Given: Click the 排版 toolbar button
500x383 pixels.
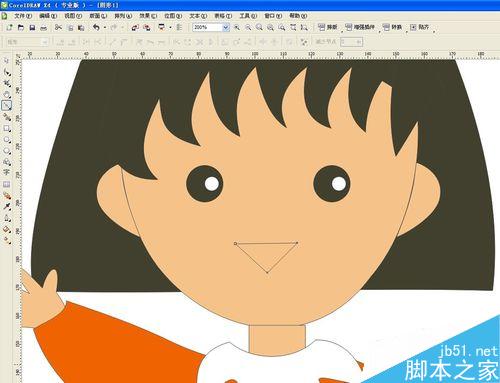Looking at the screenshot, I should click(327, 27).
